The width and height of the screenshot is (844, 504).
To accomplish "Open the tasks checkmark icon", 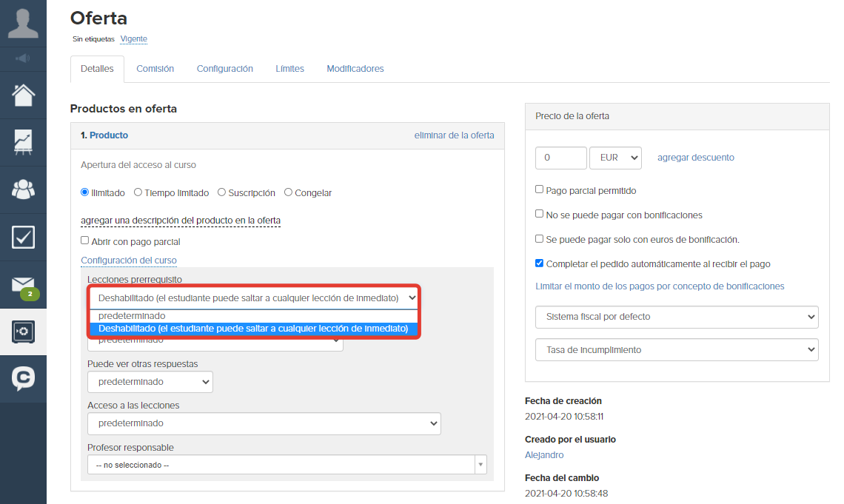I will point(23,238).
